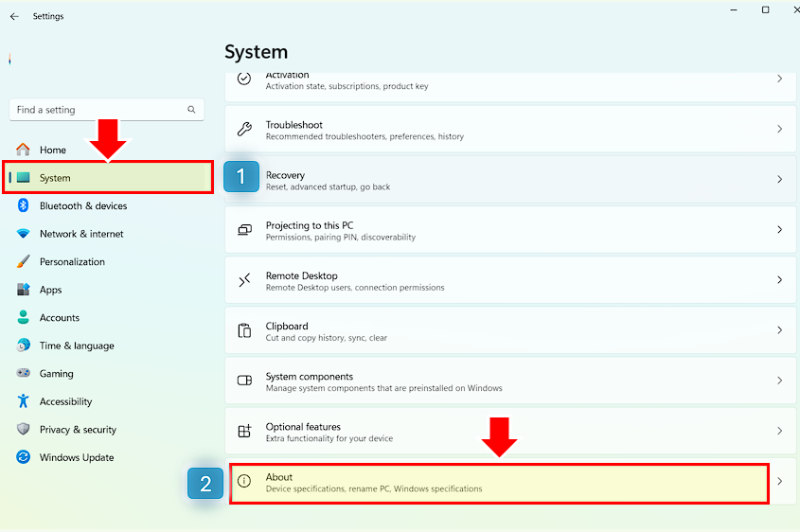Open Gaming settings

click(107, 373)
